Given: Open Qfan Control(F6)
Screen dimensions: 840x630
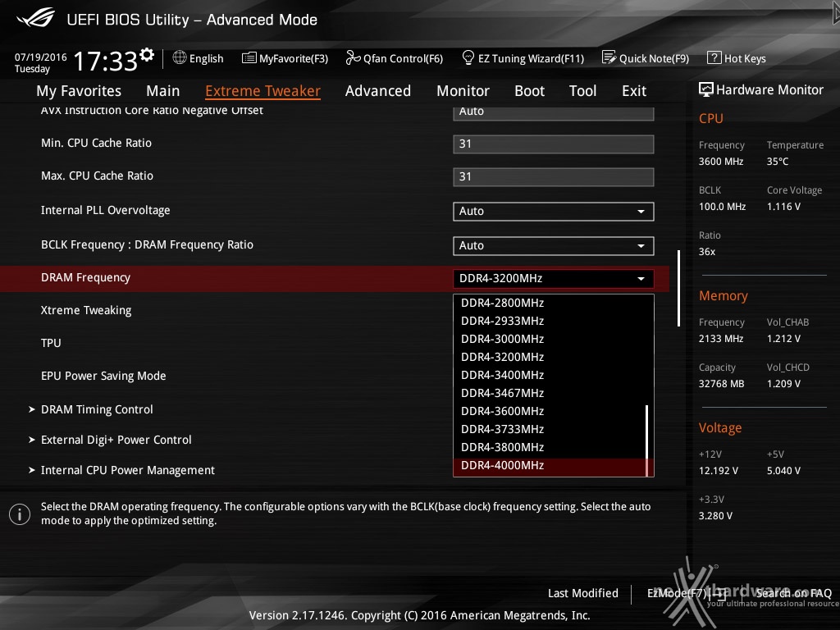Looking at the screenshot, I should [395, 58].
